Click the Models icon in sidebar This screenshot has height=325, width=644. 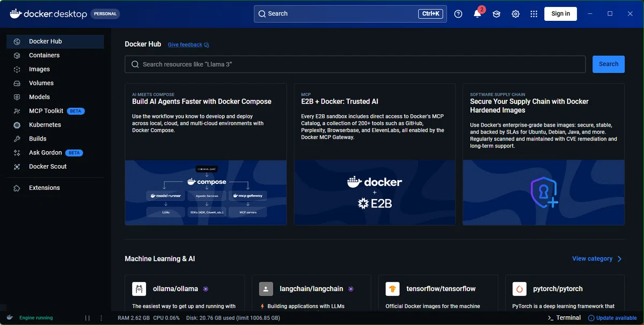point(17,97)
